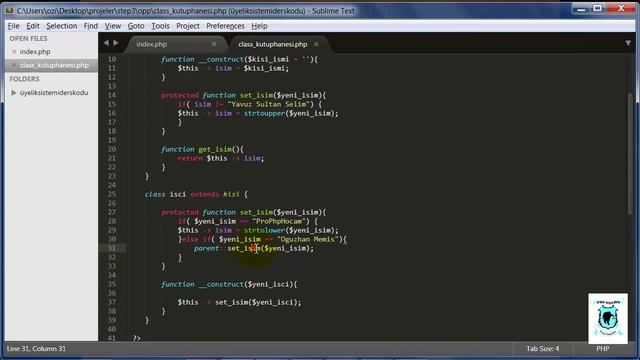
Task: Click line number 10 in gutter
Action: 112,59
